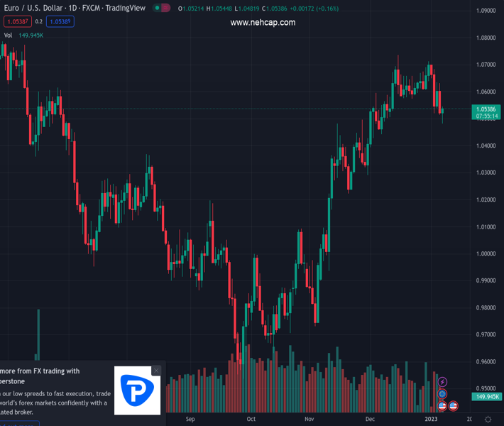Close the Pepperstone advertisement popup

click(156, 371)
